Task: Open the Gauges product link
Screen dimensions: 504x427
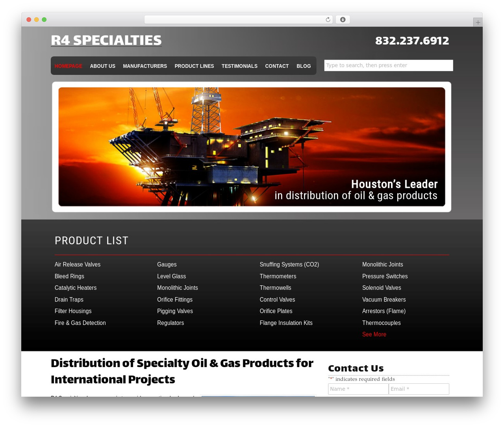Action: [167, 265]
